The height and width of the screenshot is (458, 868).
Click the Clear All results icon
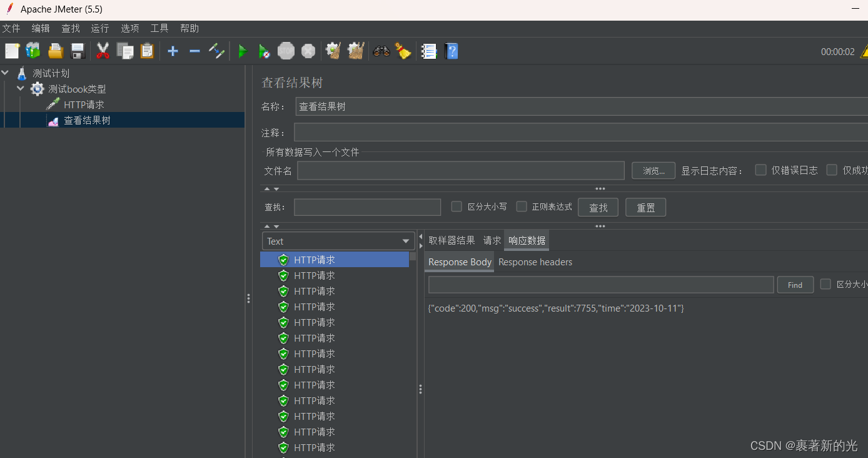[x=356, y=51]
